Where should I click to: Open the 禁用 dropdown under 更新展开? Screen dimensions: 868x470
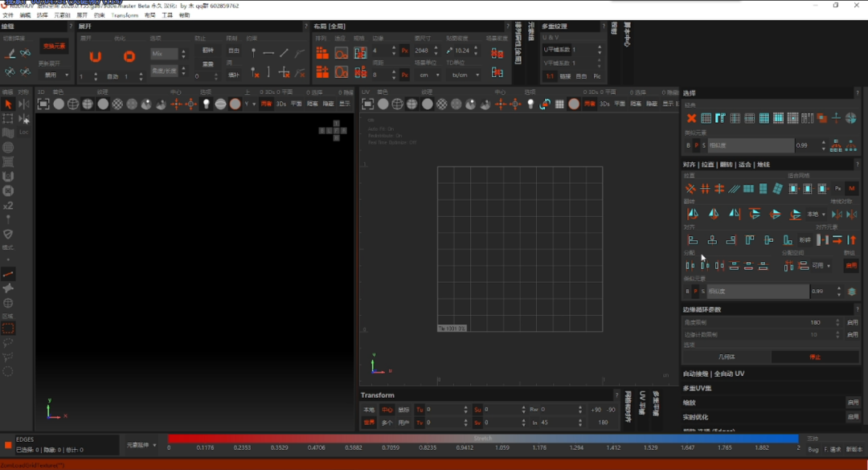(x=55, y=75)
